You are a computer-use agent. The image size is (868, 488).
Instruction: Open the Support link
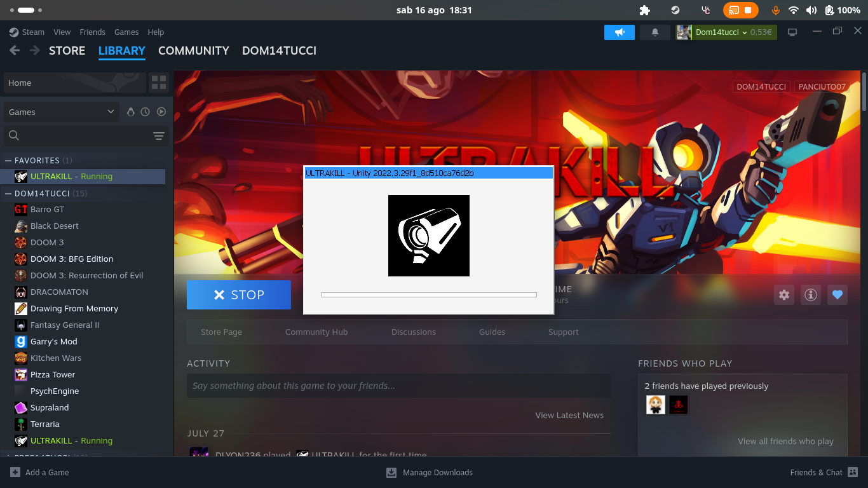click(564, 332)
